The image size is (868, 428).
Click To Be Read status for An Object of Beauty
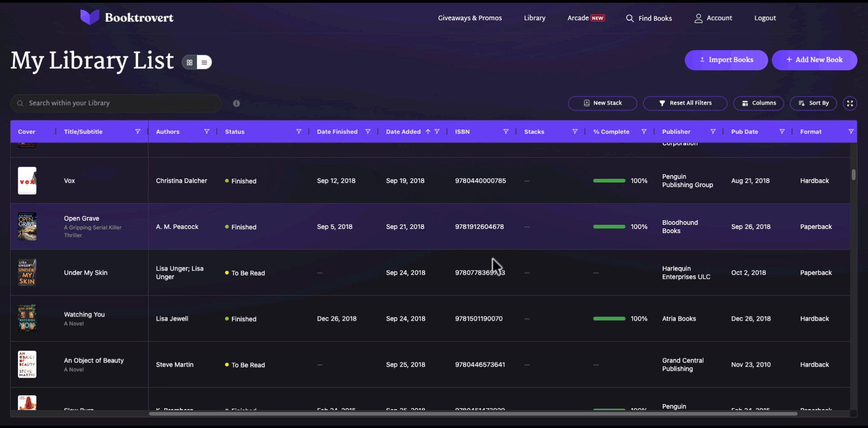click(x=245, y=365)
